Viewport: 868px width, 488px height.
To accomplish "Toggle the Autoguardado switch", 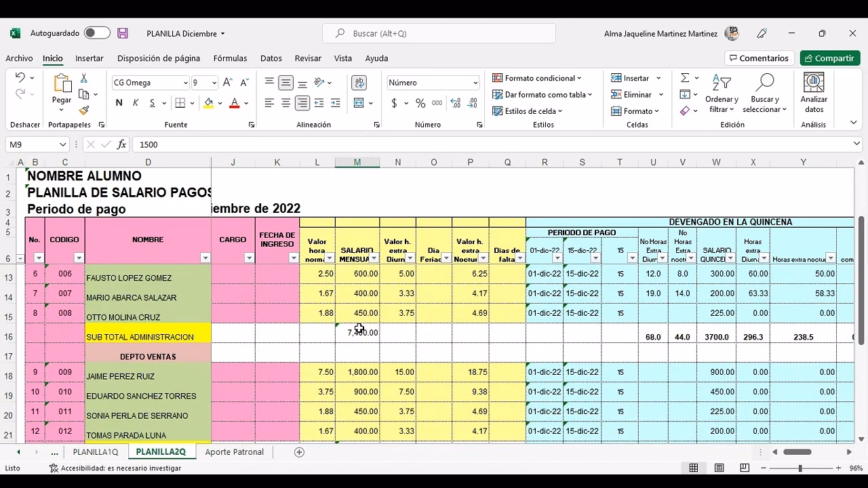I will point(97,33).
